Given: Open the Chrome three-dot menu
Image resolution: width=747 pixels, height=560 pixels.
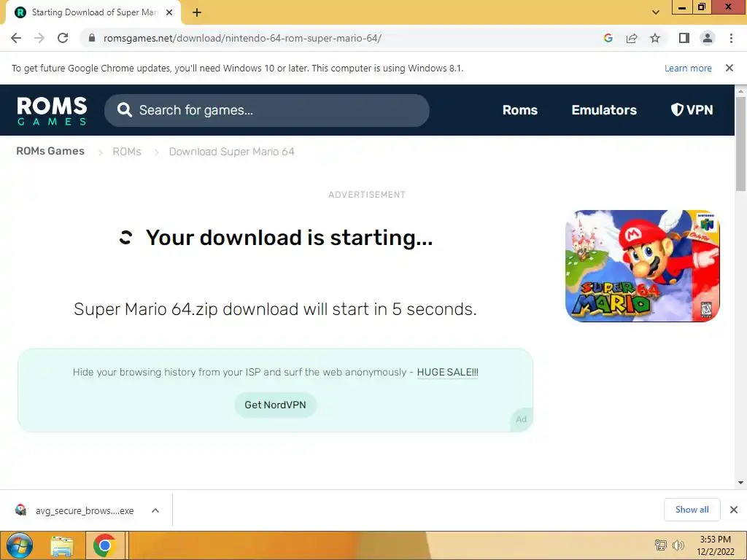Looking at the screenshot, I should tap(731, 38).
